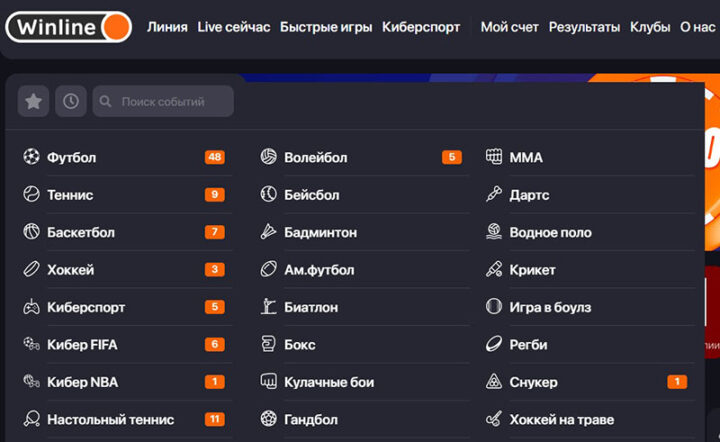Image resolution: width=720 pixels, height=442 pixels.
Task: Click the 11 badge next to Настольный теннис
Action: (214, 419)
